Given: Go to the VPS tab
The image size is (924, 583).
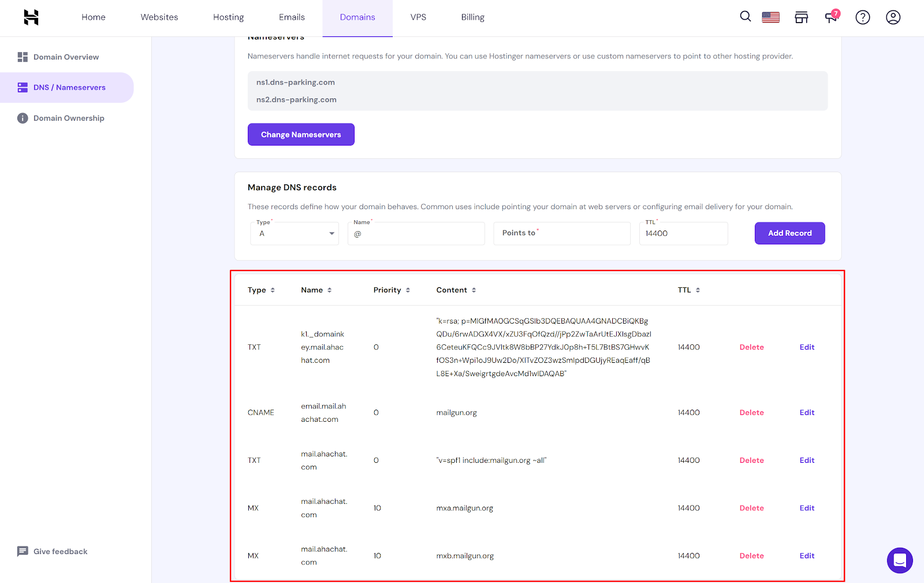Looking at the screenshot, I should (x=418, y=17).
